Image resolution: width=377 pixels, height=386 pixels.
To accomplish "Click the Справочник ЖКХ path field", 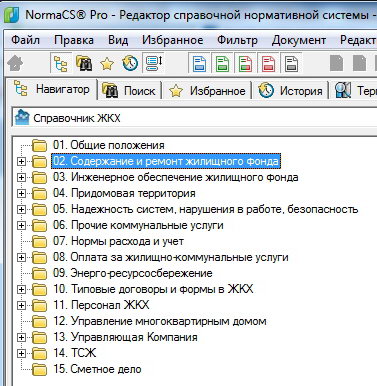I will [x=194, y=118].
